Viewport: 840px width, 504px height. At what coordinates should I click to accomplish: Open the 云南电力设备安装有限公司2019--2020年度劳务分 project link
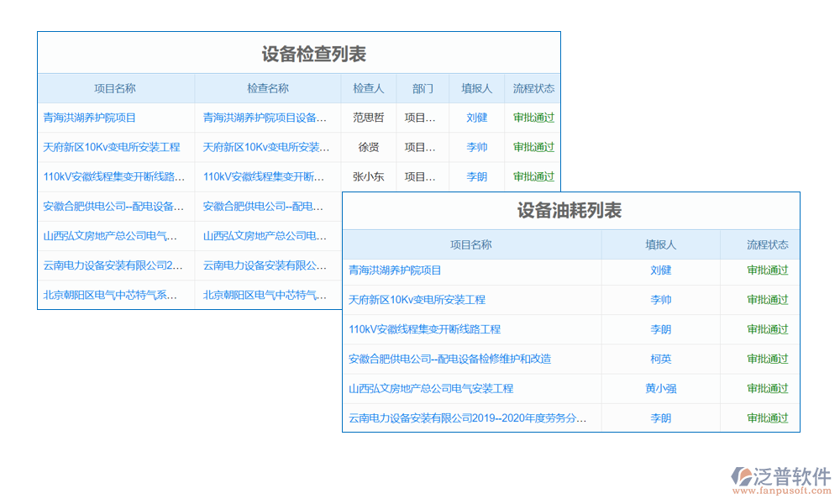pyautogui.click(x=467, y=417)
